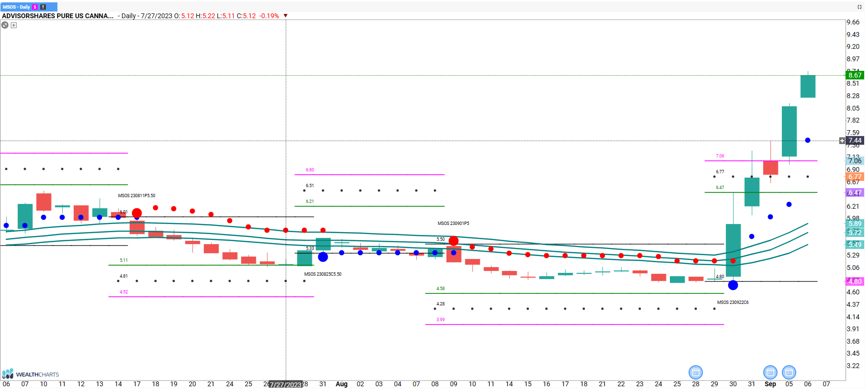Click the 5.89 moving average axis tag

(x=855, y=224)
